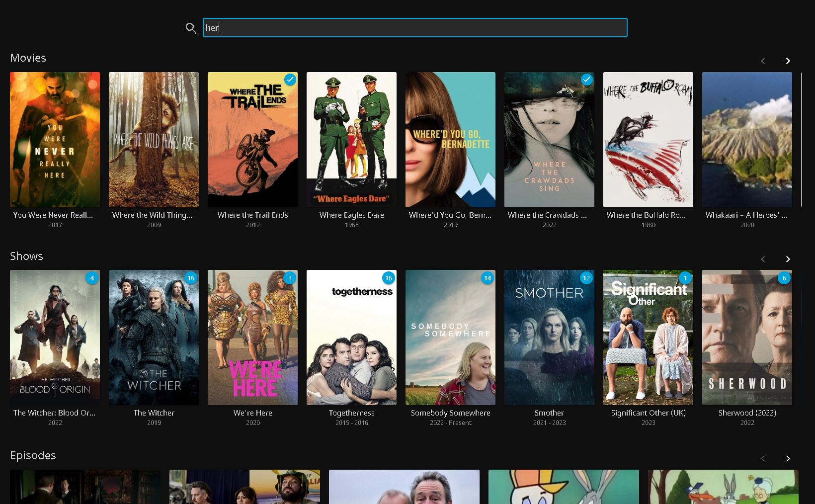Toggle watched checkmark on Where the Crawdads Sing

586,80
